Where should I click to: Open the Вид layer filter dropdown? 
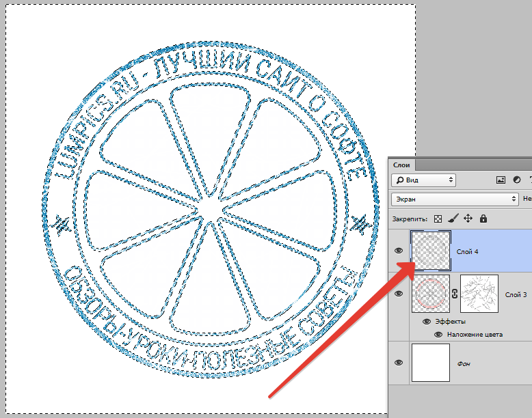(423, 180)
